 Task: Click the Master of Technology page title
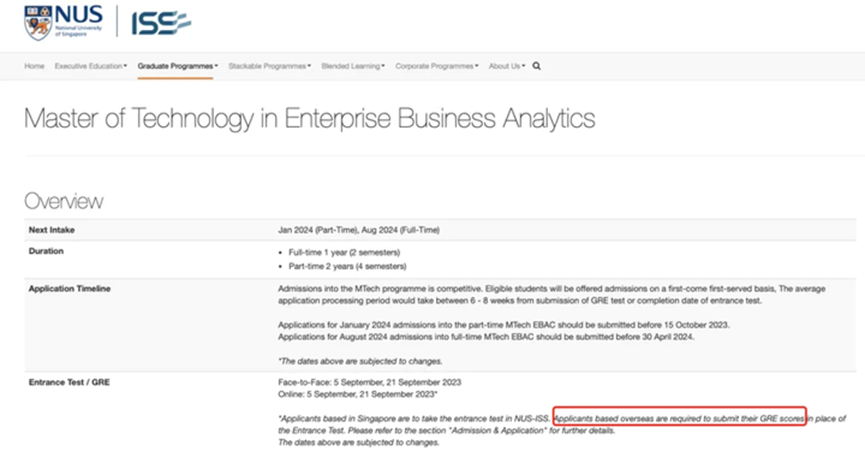pyautogui.click(x=309, y=119)
